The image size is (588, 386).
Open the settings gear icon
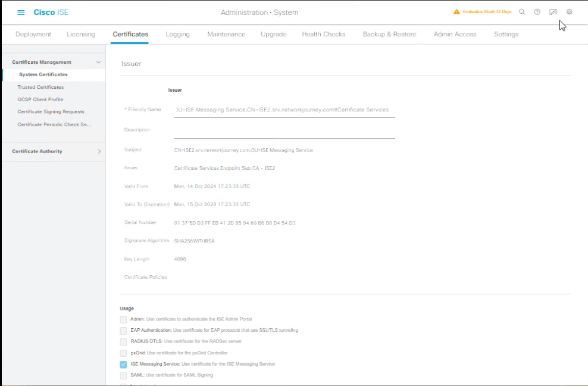569,12
